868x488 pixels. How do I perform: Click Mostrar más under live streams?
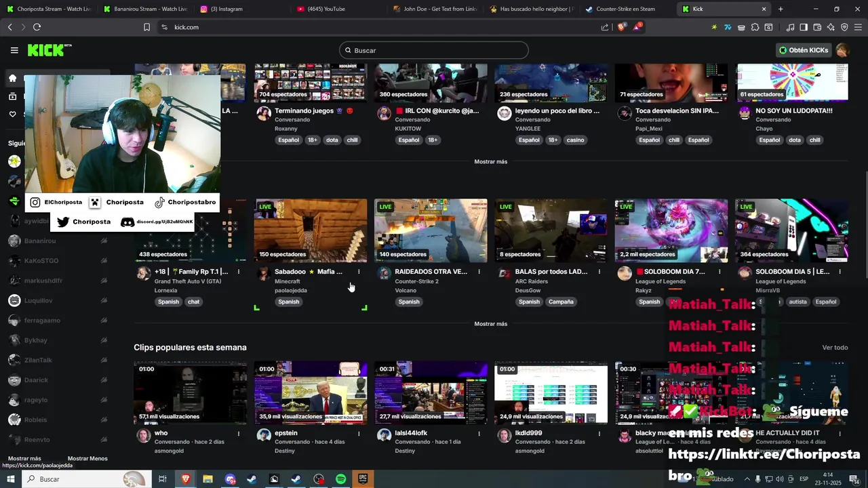click(490, 324)
